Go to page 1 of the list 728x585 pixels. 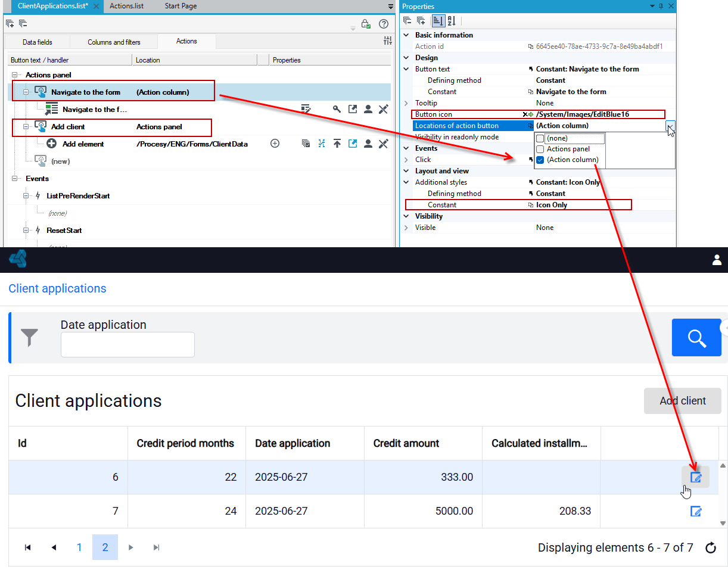point(79,547)
